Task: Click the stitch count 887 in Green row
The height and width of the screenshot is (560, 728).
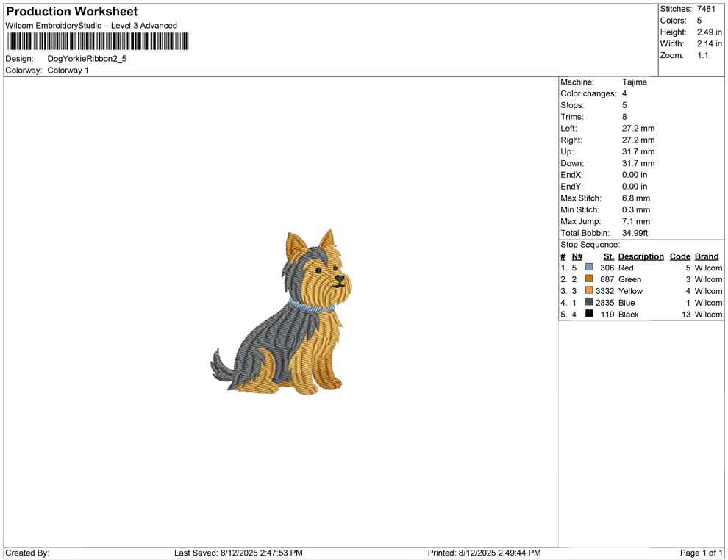Action: click(607, 279)
